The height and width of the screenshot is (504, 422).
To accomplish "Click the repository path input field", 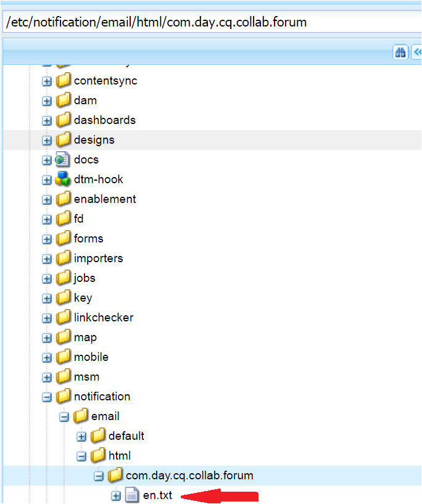I will pyautogui.click(x=210, y=23).
